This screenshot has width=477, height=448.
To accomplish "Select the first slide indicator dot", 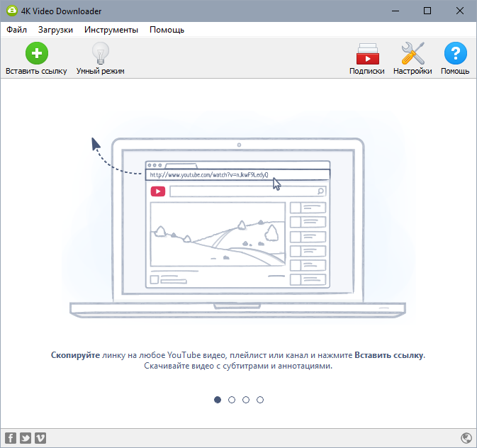I will [218, 400].
